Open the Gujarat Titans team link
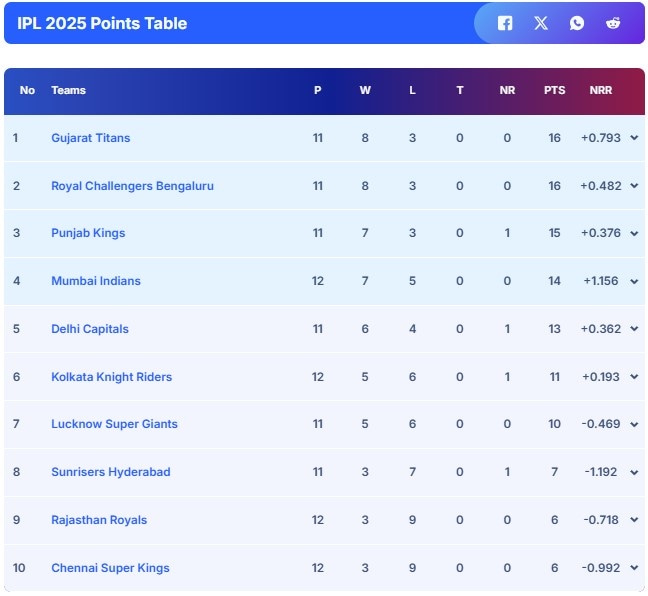648x596 pixels. click(90, 138)
